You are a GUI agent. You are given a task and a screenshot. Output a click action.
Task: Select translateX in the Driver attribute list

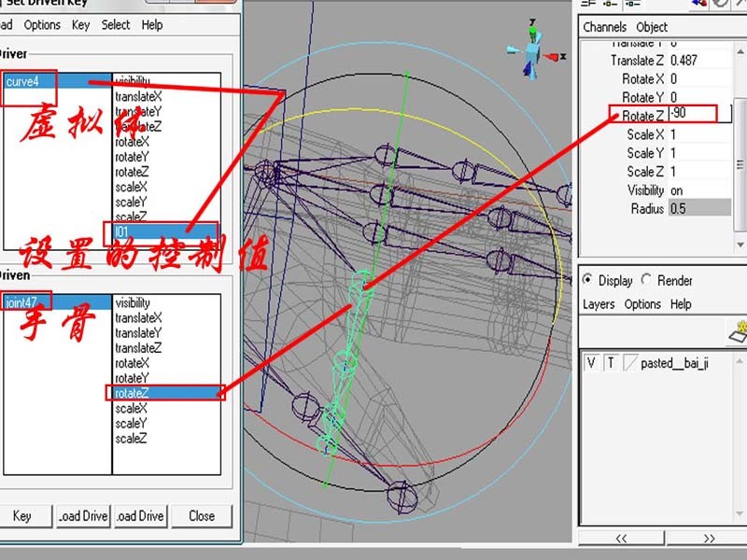pos(138,97)
